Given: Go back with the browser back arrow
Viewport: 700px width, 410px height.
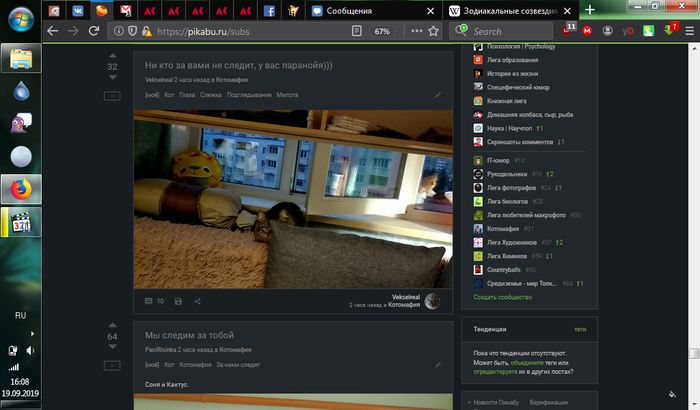Looking at the screenshot, I should pyautogui.click(x=53, y=31).
